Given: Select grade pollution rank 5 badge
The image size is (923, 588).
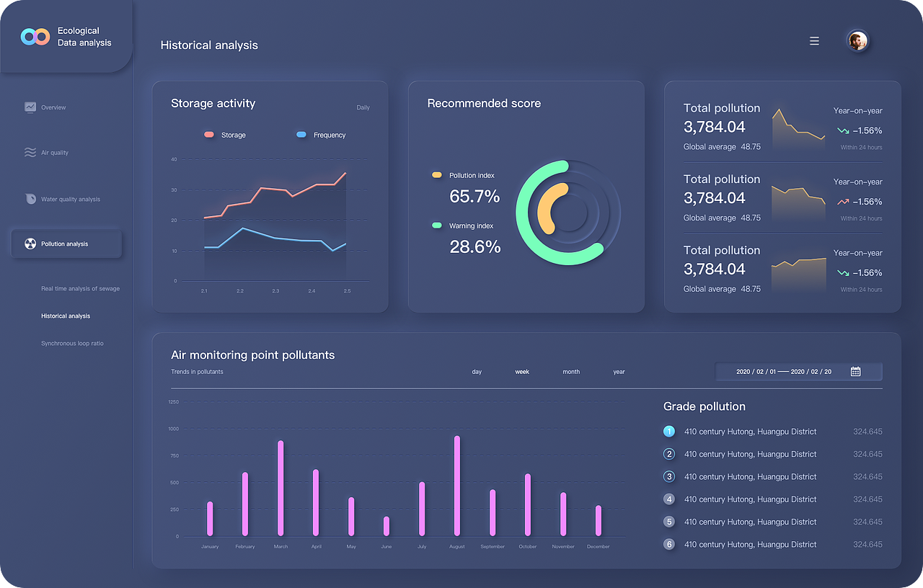Looking at the screenshot, I should pos(669,522).
